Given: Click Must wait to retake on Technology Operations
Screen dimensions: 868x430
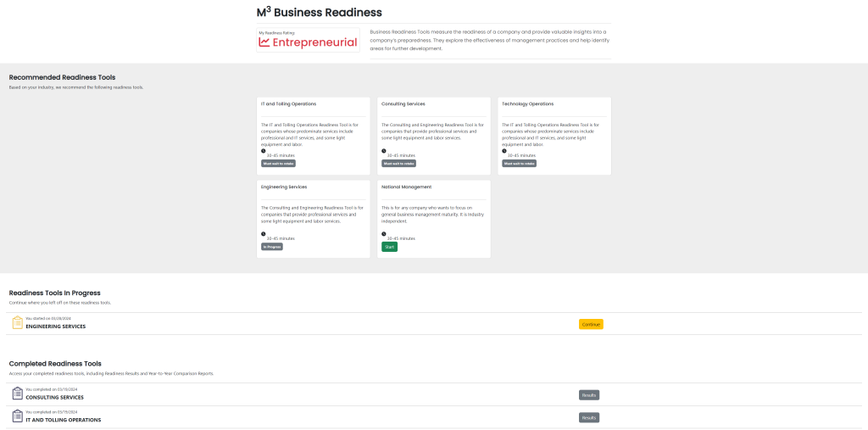Looking at the screenshot, I should 519,164.
